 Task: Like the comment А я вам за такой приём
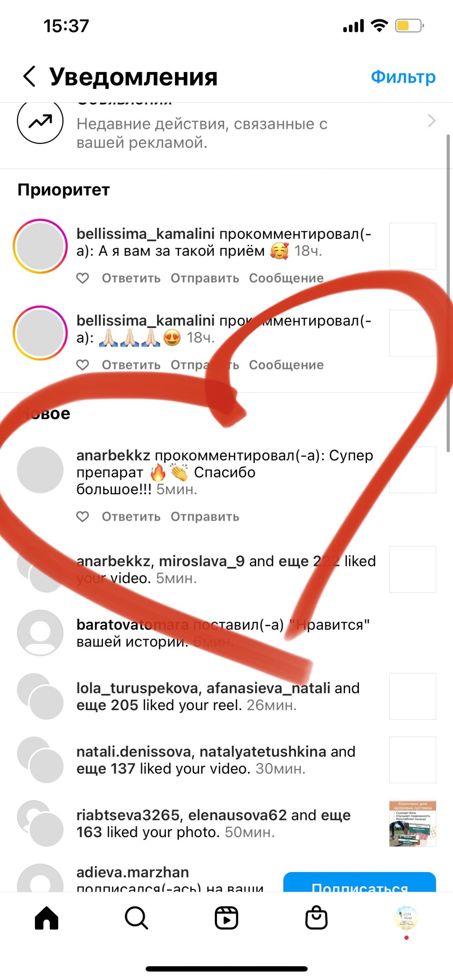tap(83, 278)
